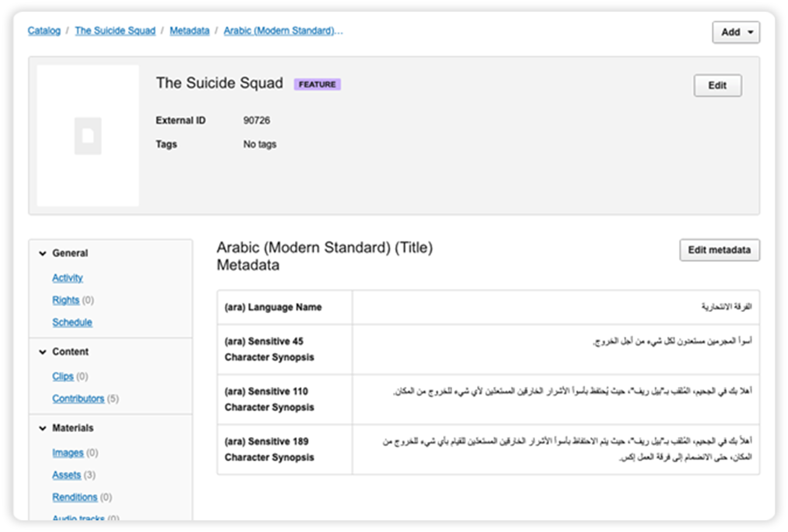Viewport: 788px width, 532px height.
Task: Open the Add dropdown menu
Action: click(x=735, y=32)
